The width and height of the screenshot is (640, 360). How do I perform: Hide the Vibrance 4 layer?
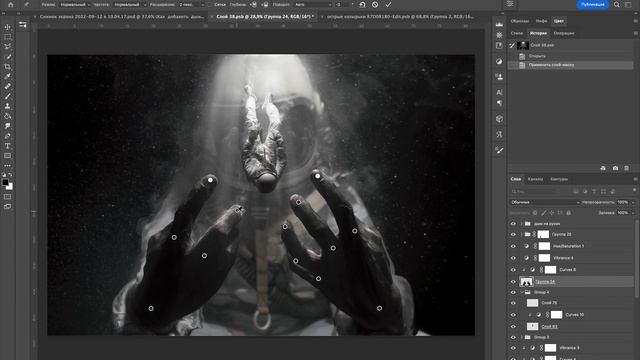tap(513, 258)
